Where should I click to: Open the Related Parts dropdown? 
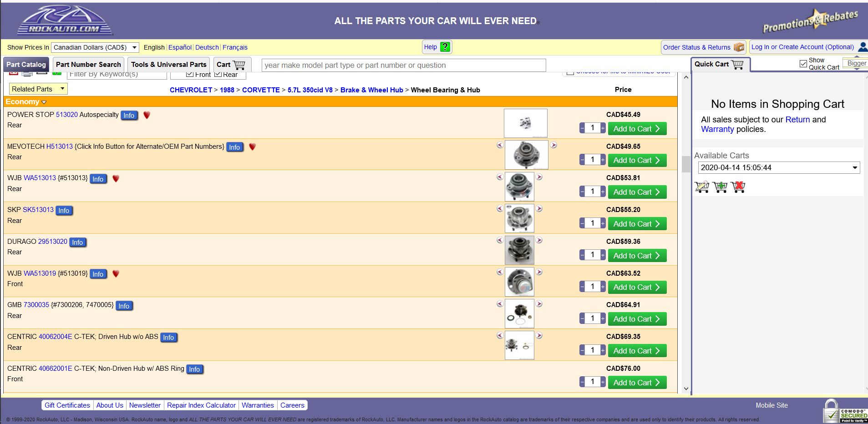pos(38,89)
